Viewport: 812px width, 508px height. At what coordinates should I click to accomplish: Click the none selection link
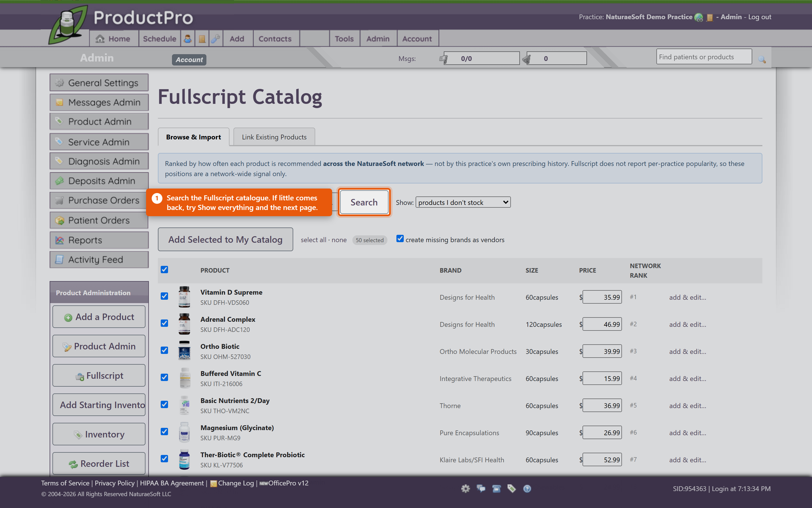click(x=339, y=240)
